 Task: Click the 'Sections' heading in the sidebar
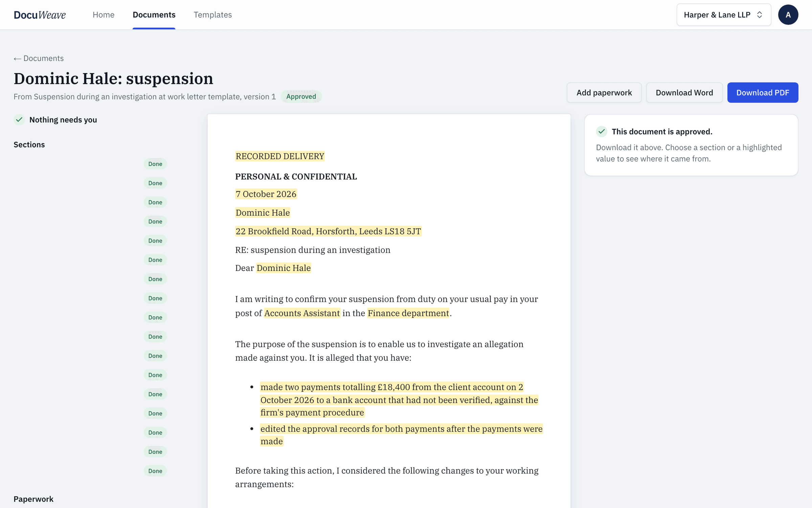29,145
